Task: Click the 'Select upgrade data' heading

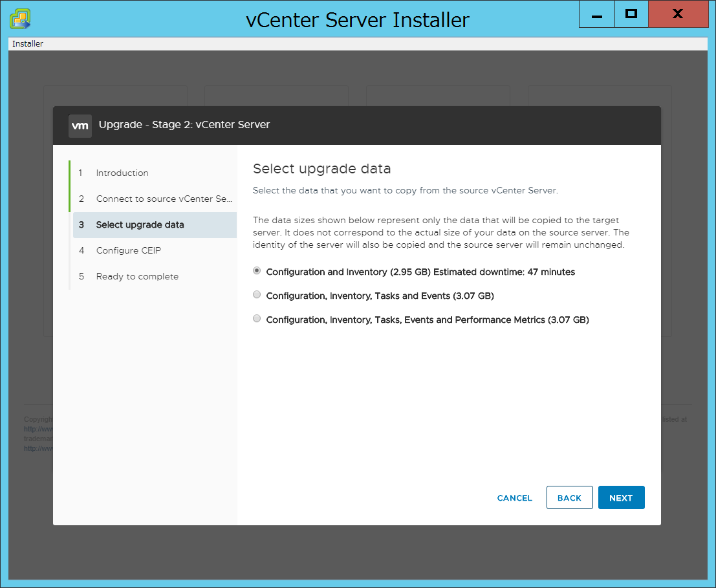Action: (x=322, y=169)
